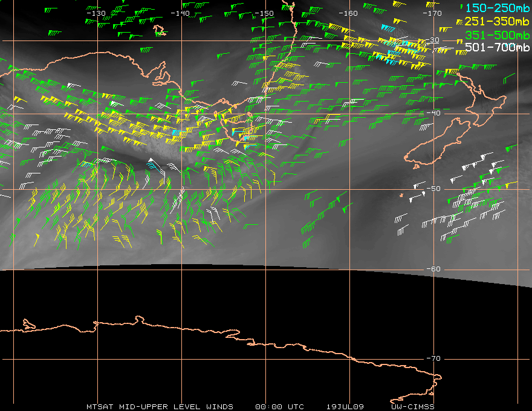This screenshot has width=532, height=411.
Task: Click the 19JUL09 date label
Action: pyautogui.click(x=345, y=407)
